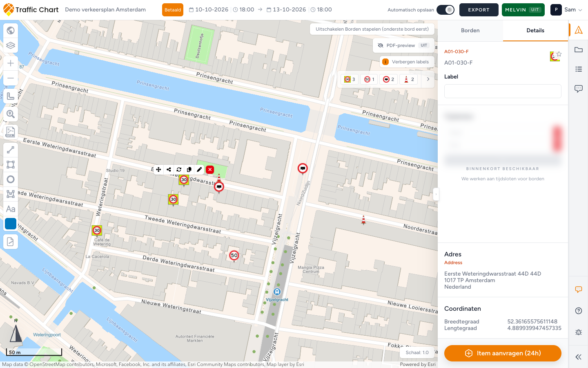
Task: Disable Borden stapelen option
Action: (372, 29)
